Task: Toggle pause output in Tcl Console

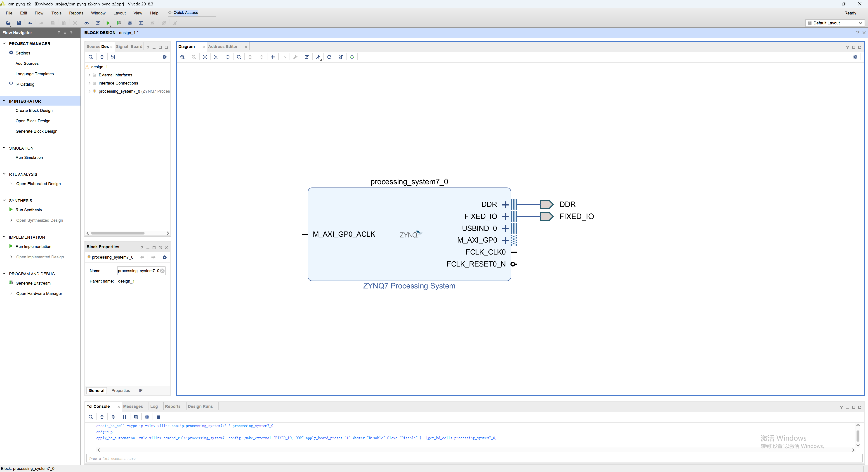Action: (x=124, y=417)
